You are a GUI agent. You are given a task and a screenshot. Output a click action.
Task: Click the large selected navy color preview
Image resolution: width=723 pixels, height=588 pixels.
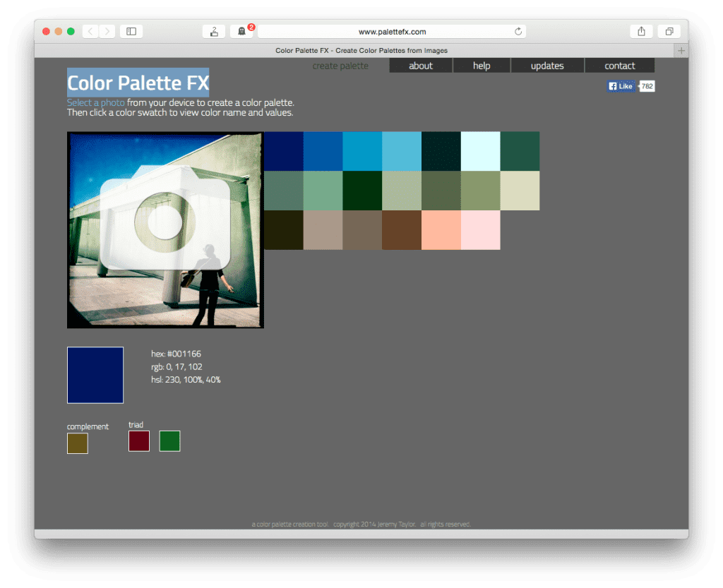[x=95, y=375]
